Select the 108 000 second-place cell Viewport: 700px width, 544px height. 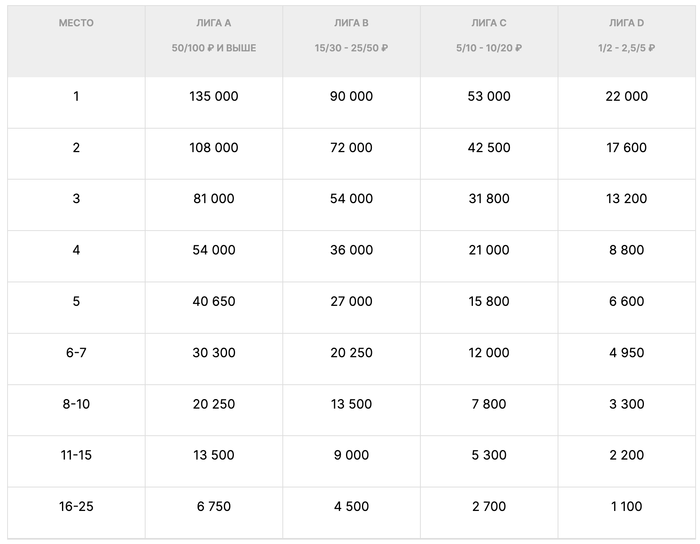click(214, 148)
